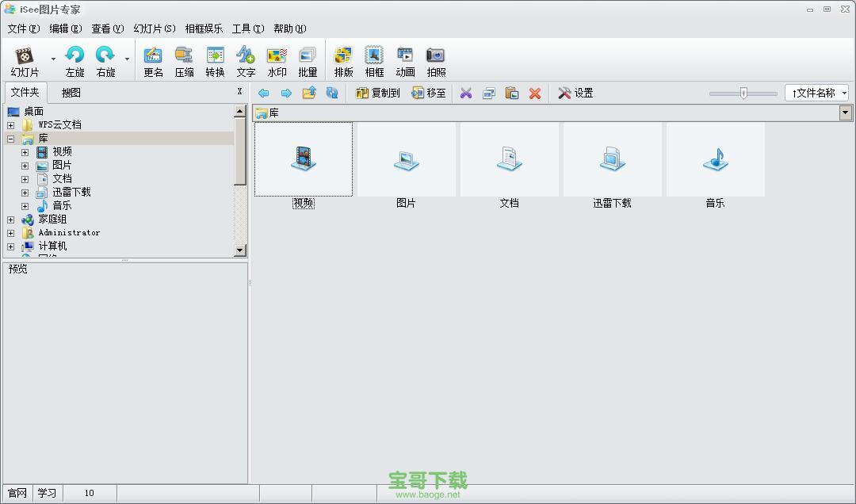Expand the 图片 folder in tree
The height and width of the screenshot is (504, 856).
click(25, 165)
